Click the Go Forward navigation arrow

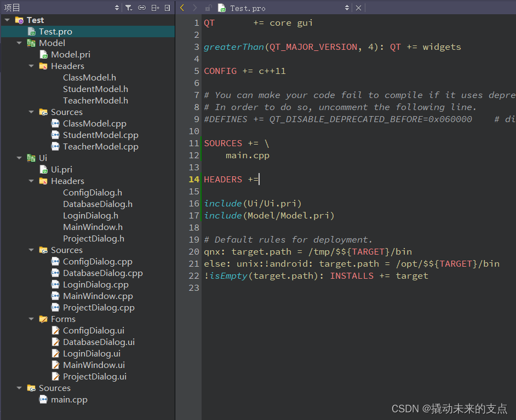[x=196, y=8]
